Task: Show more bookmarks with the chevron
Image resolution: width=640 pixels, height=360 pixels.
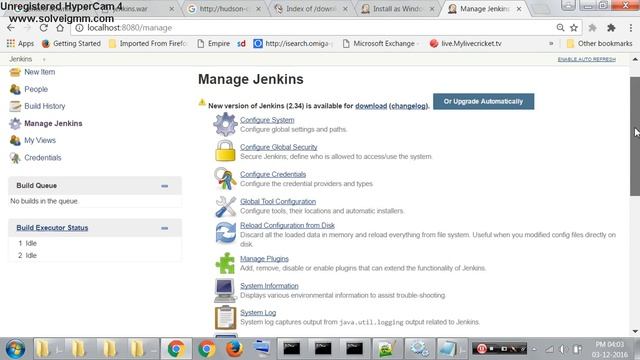Action: pos(551,43)
